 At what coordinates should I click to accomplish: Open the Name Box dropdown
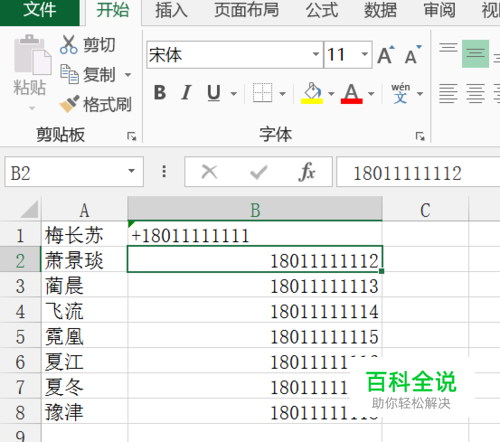coord(132,171)
